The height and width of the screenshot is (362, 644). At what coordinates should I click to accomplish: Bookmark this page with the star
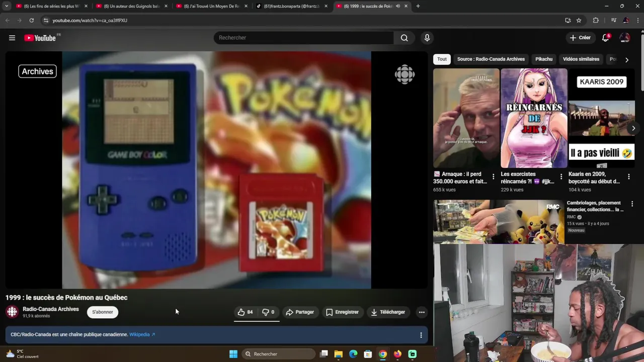click(x=579, y=20)
